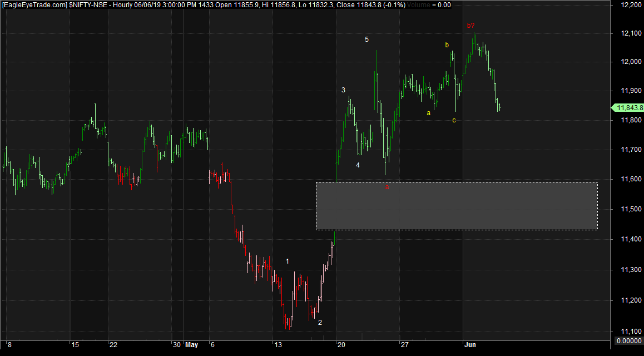Select the gray dashed rectangle support zone
This screenshot has width=644, height=356.
[457, 206]
